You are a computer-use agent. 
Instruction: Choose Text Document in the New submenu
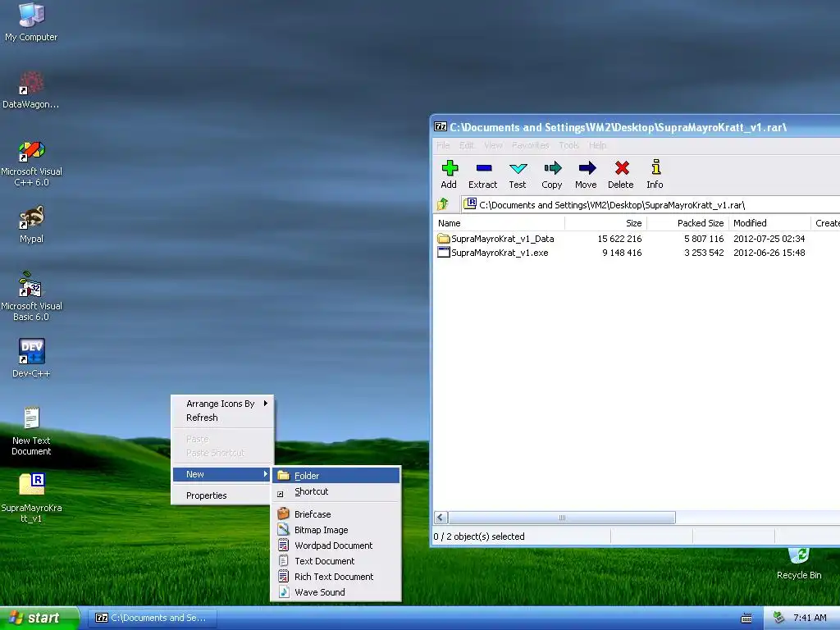(336, 560)
